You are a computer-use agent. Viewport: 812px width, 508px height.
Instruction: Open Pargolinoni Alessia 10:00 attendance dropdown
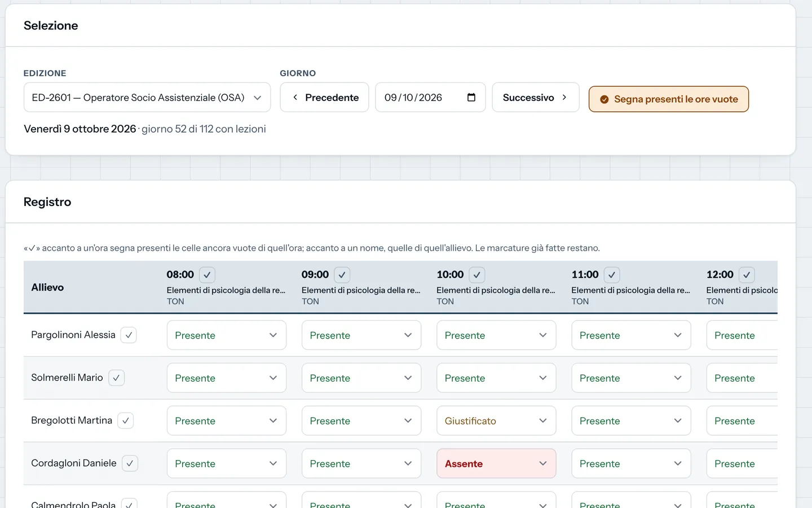pyautogui.click(x=496, y=335)
